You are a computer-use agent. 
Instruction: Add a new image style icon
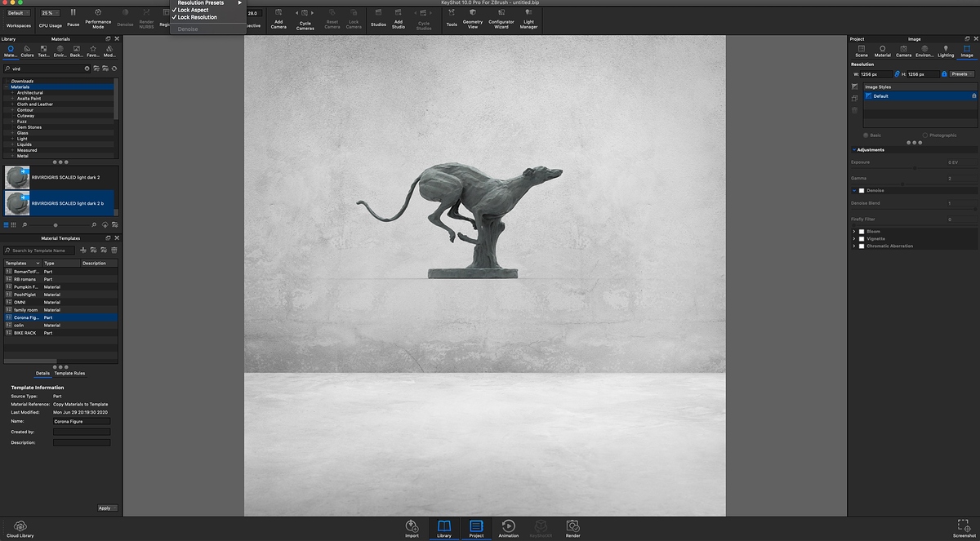pyautogui.click(x=855, y=86)
